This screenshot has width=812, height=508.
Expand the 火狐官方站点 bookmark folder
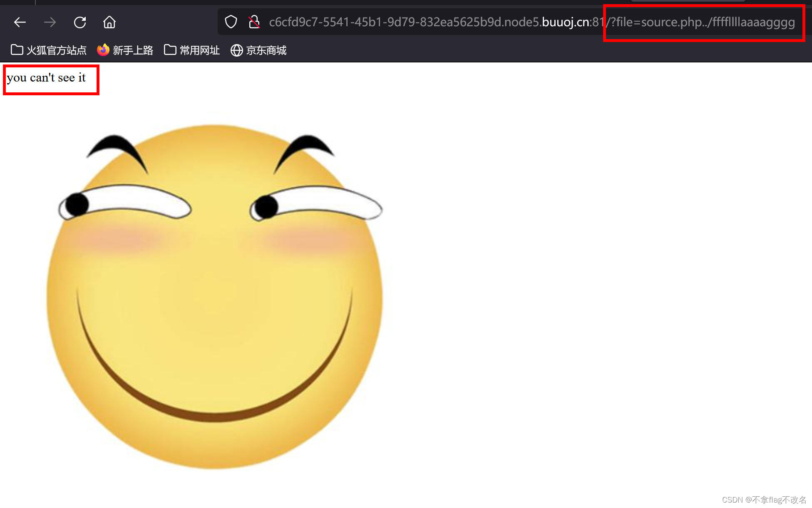[x=49, y=50]
